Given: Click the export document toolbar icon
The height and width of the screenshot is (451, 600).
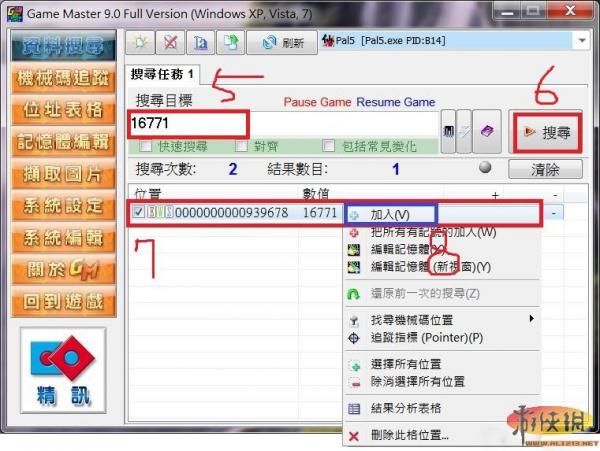Looking at the screenshot, I should pyautogui.click(x=230, y=42).
